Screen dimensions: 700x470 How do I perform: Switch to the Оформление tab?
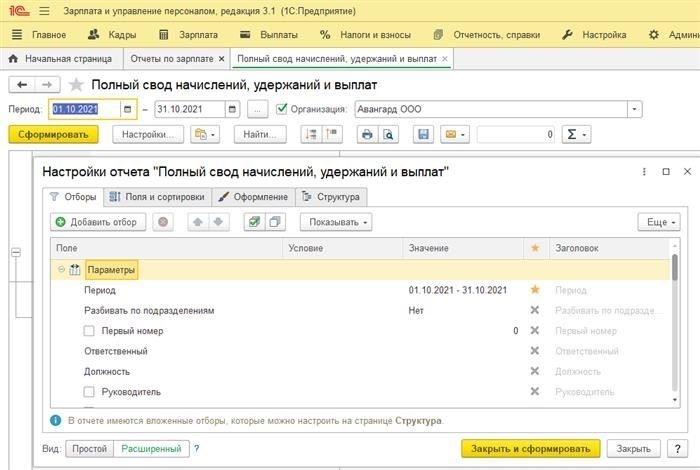tap(254, 197)
